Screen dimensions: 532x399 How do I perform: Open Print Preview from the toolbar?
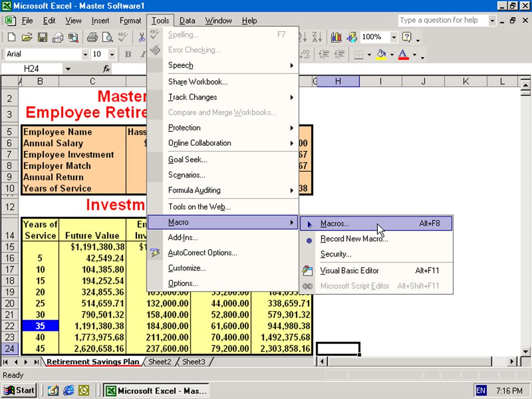[108, 37]
